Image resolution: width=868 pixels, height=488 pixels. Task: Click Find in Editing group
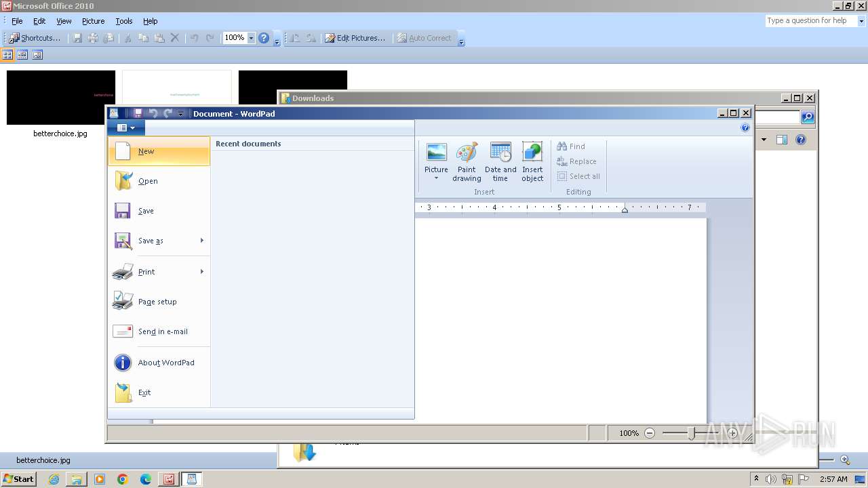pos(571,146)
